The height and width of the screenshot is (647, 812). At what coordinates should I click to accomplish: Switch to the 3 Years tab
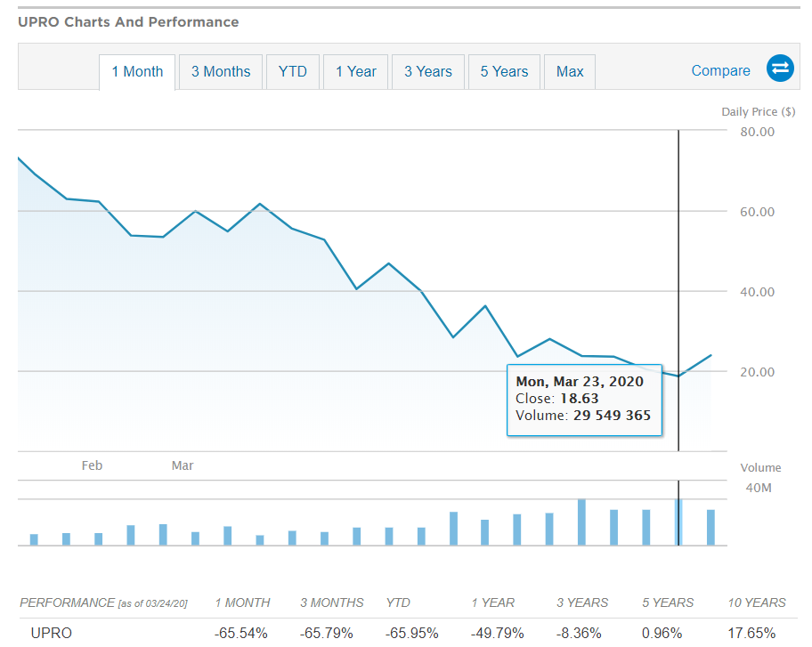tap(428, 72)
